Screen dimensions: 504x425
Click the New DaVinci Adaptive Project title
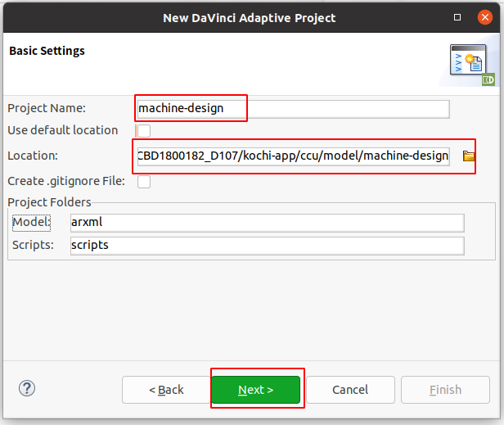[x=249, y=18]
